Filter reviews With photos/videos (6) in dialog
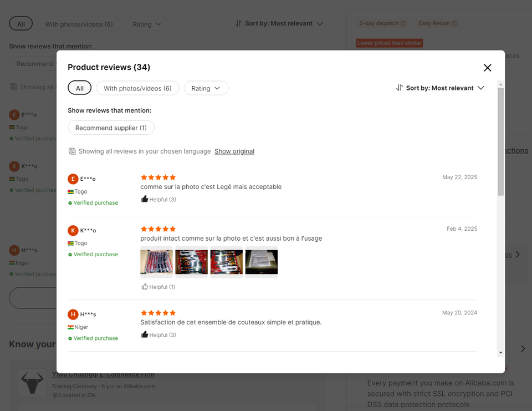This screenshot has width=532, height=411. click(x=137, y=88)
